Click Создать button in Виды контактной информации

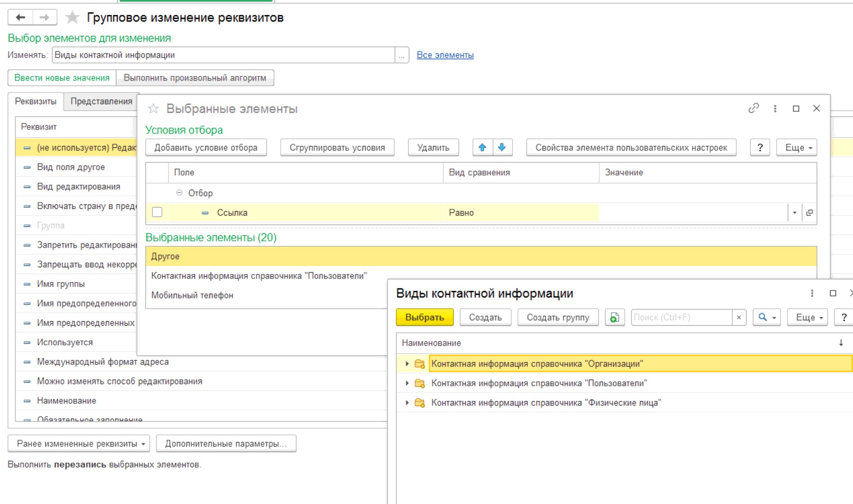pyautogui.click(x=486, y=317)
